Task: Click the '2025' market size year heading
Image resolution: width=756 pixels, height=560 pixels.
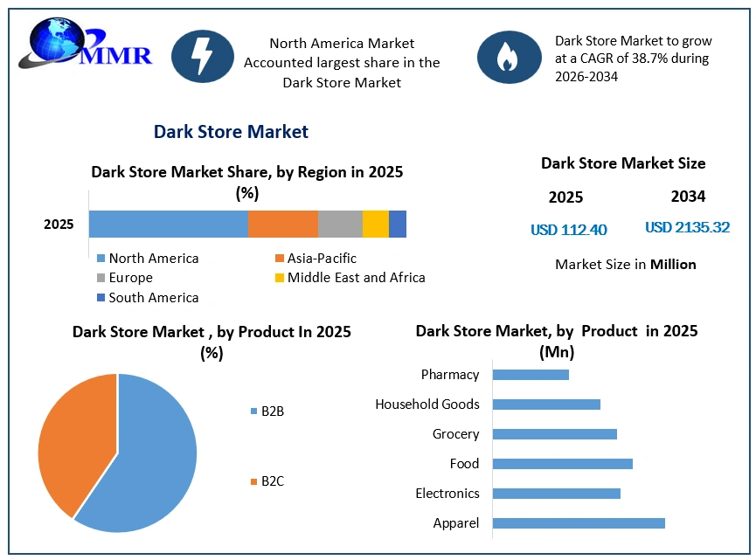Action: pyautogui.click(x=565, y=197)
